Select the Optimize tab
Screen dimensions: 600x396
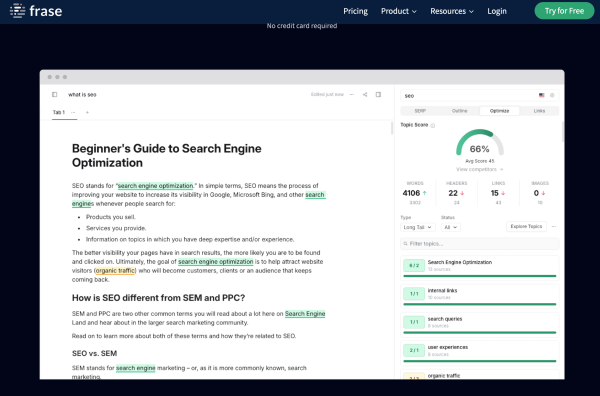[499, 111]
